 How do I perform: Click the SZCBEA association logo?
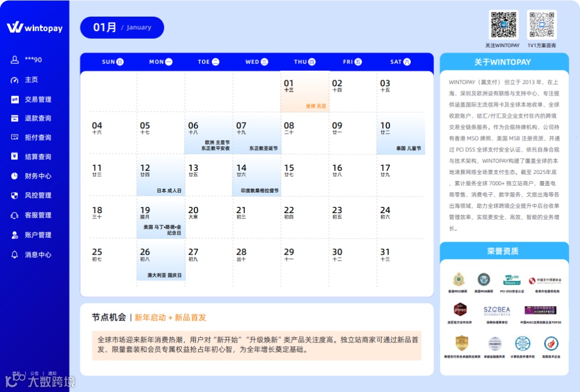(497, 310)
